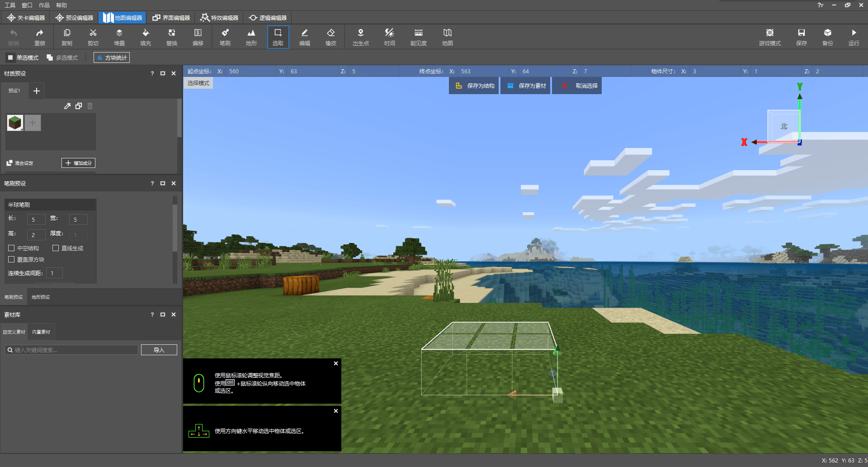Add a new material preset tab with plus

(x=37, y=91)
